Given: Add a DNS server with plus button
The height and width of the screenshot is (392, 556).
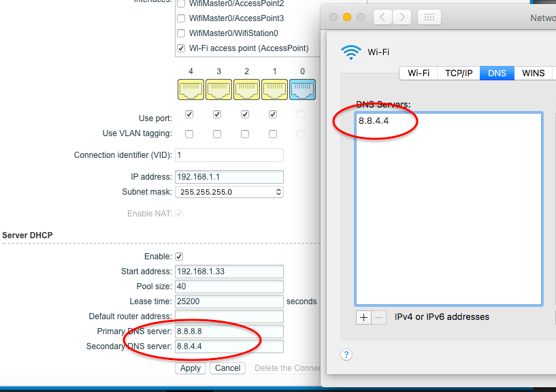Looking at the screenshot, I should pyautogui.click(x=363, y=317).
